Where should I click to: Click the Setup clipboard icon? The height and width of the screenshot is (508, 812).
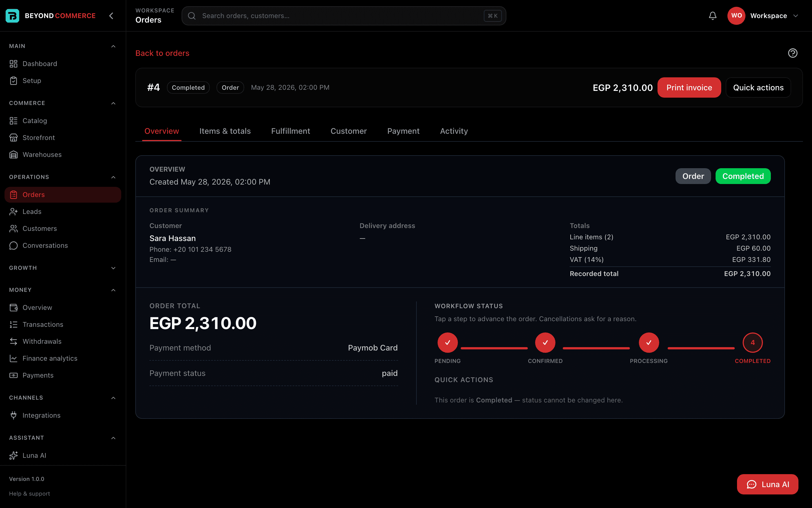[x=14, y=81]
